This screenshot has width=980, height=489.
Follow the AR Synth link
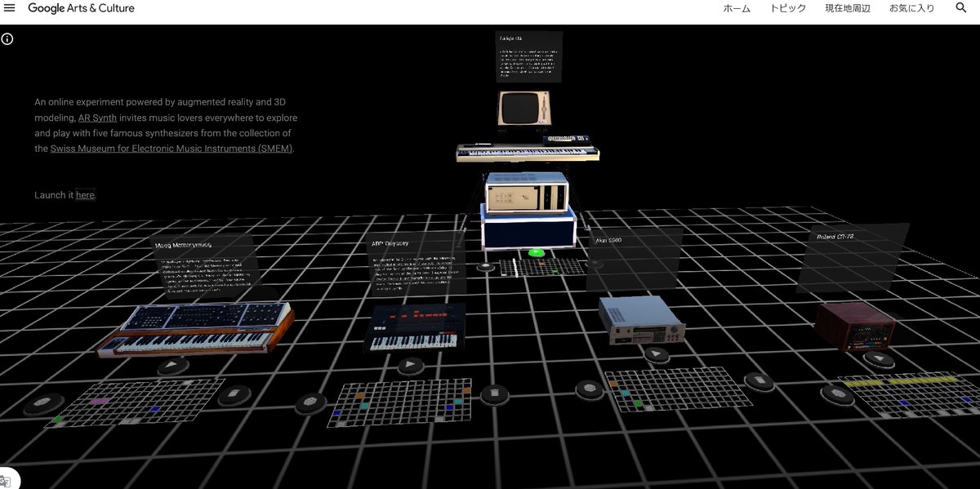click(98, 118)
